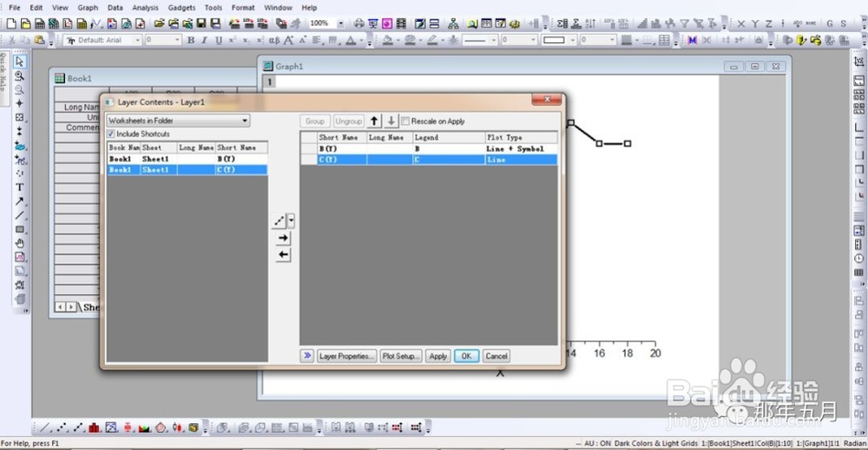
Task: Click the New Workbook icon
Action: click(x=39, y=23)
